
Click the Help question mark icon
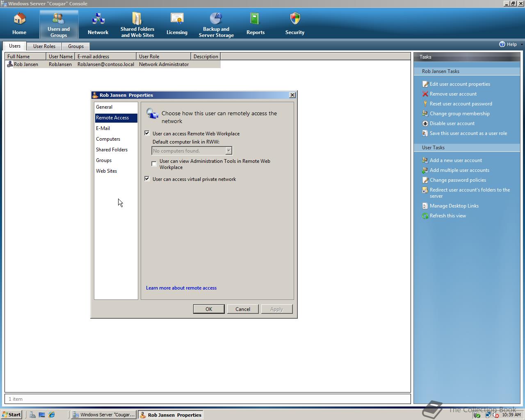[x=502, y=44]
